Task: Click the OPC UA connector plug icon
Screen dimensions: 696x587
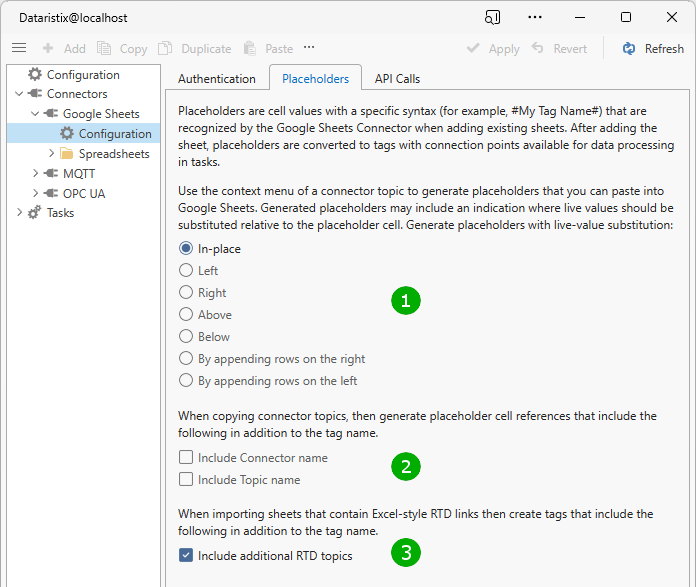Action: 51,193
